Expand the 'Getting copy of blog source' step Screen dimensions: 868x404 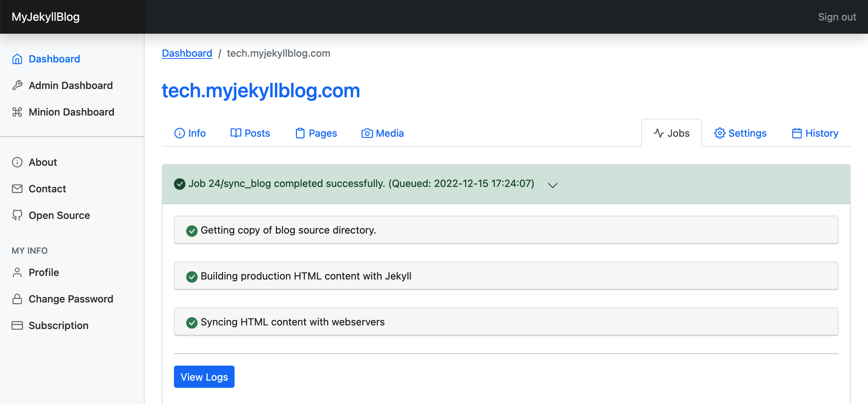point(506,230)
